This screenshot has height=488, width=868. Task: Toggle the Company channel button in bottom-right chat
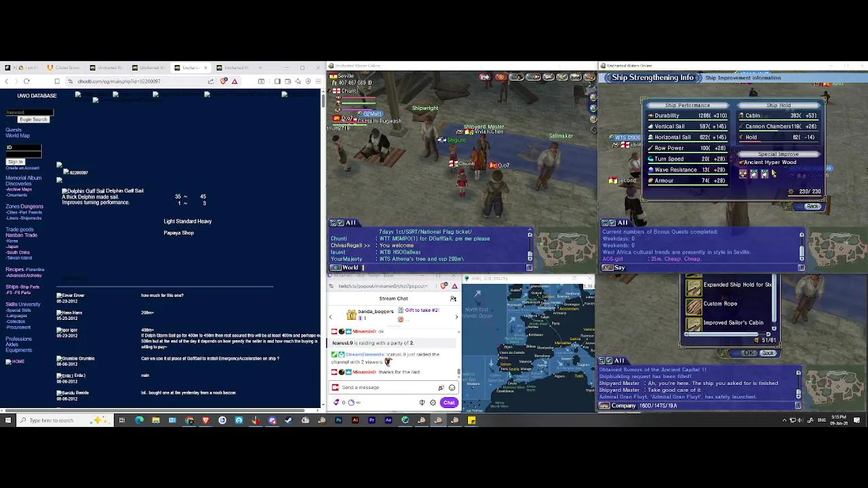[604, 405]
